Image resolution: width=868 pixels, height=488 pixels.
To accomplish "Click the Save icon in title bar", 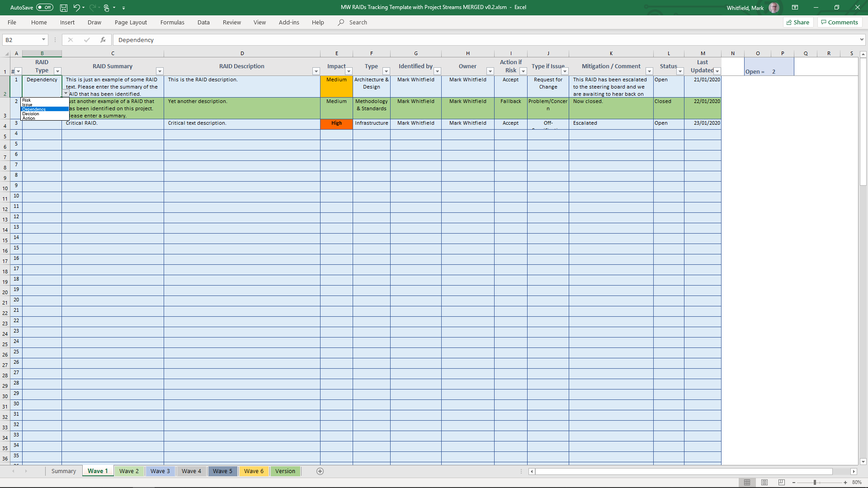I will point(64,8).
